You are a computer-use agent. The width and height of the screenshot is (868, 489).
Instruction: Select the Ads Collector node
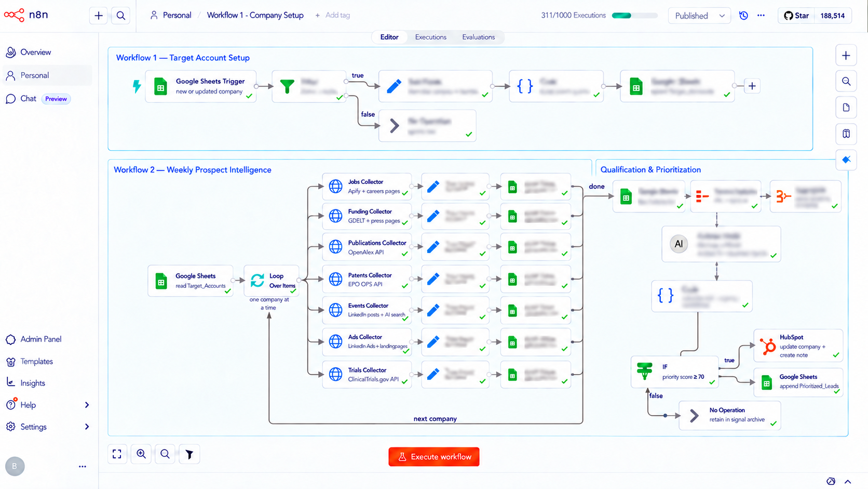point(367,341)
